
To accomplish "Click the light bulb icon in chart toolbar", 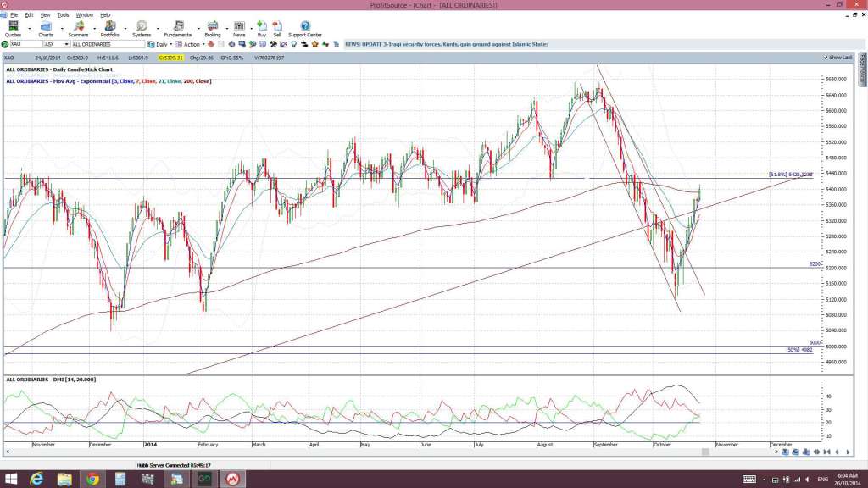I will [x=294, y=44].
